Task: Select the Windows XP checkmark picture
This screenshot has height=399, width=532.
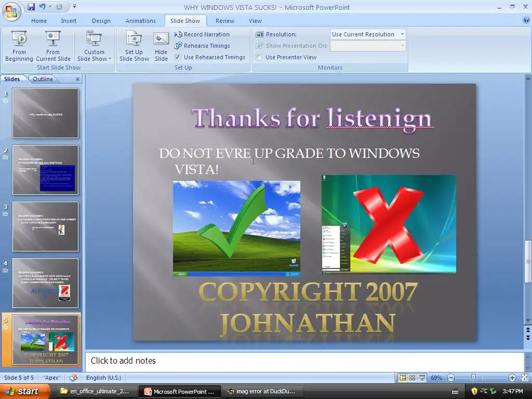Action: 236,229
